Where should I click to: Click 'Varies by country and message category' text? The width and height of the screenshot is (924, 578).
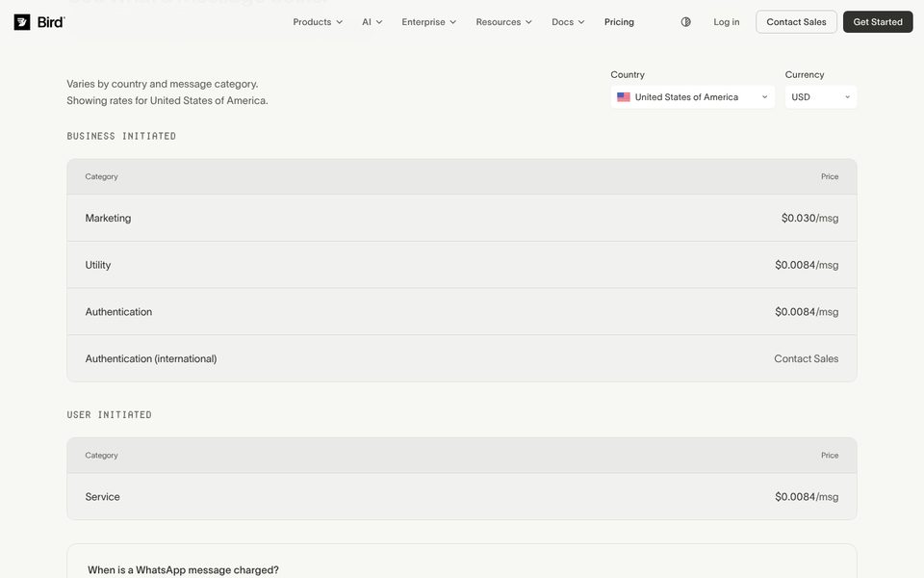(162, 84)
